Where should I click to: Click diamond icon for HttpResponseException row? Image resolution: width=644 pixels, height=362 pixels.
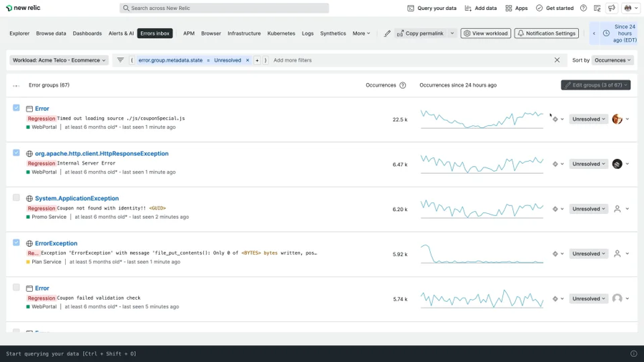point(555,164)
